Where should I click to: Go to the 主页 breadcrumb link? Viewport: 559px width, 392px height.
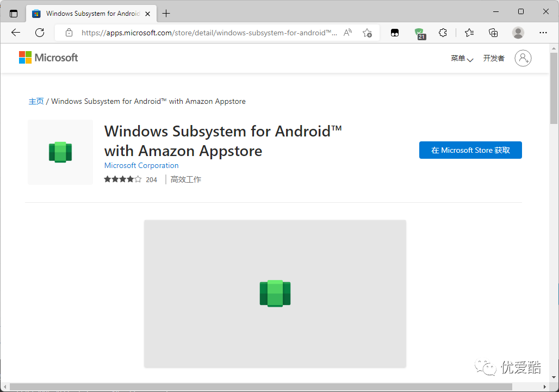coord(36,101)
